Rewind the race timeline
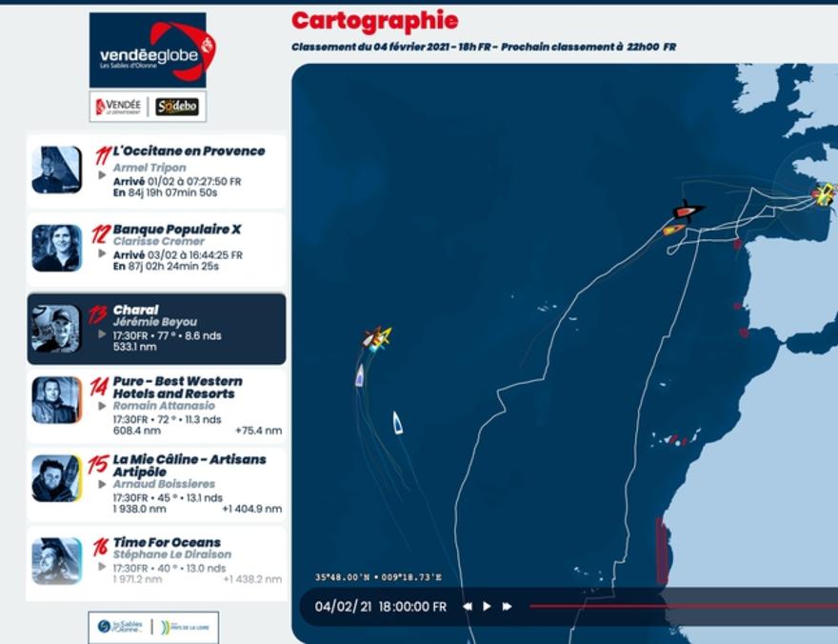The image size is (838, 644). coord(468,607)
